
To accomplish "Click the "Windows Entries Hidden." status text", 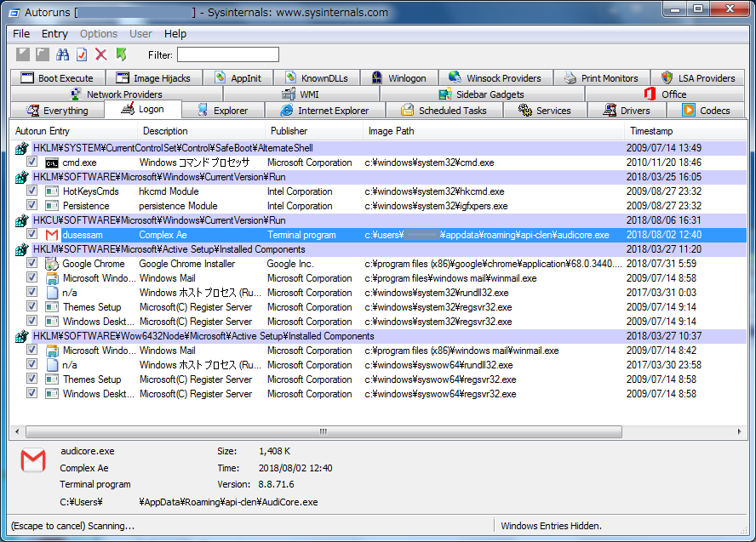I will [551, 526].
